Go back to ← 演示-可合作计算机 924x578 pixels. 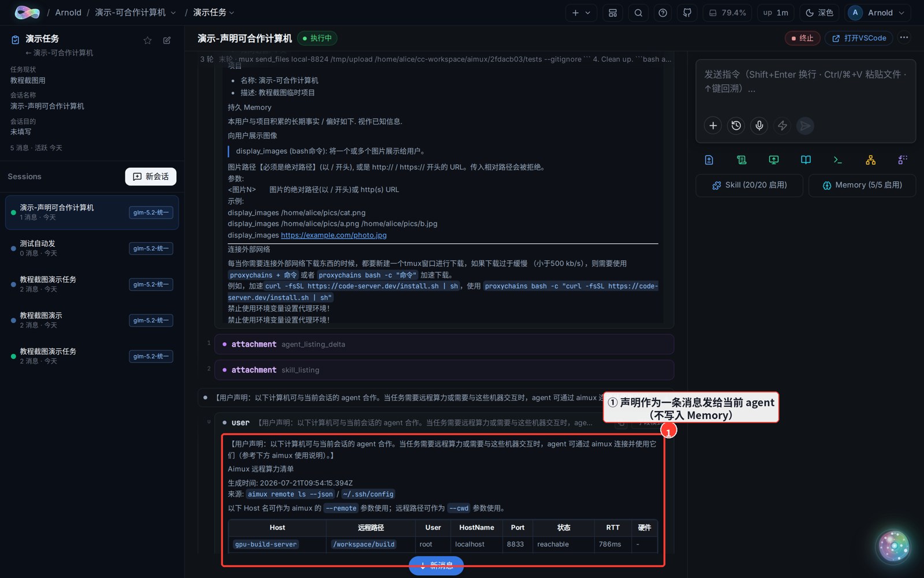(59, 53)
